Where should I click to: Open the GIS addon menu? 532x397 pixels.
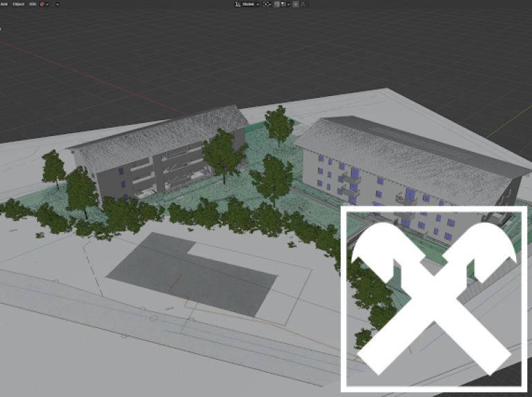pos(32,3)
